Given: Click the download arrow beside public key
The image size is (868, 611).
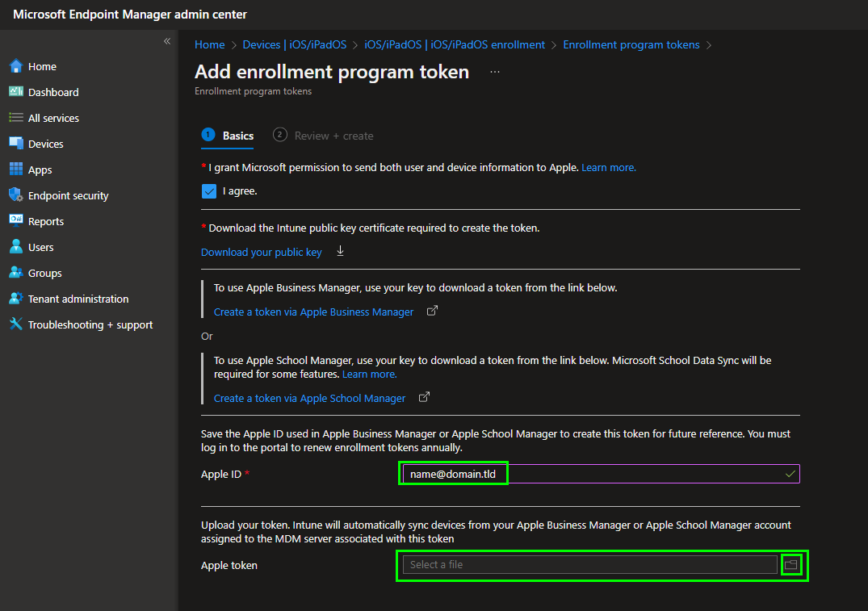Looking at the screenshot, I should coord(340,252).
